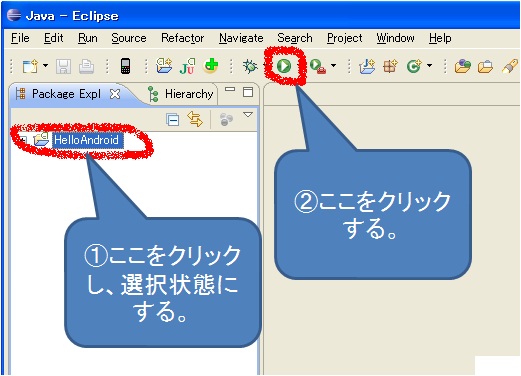Toggle Link with Editor arrows icon
This screenshot has width=521, height=376.
point(195,119)
